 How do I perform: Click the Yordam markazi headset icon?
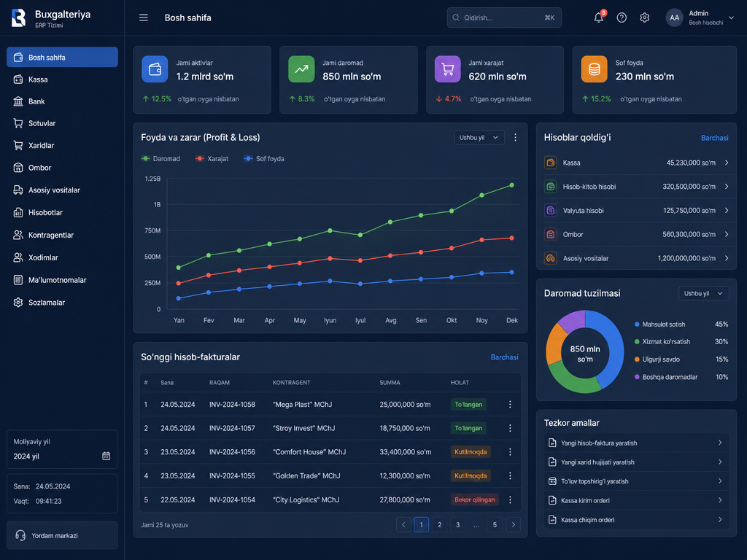pos(20,535)
